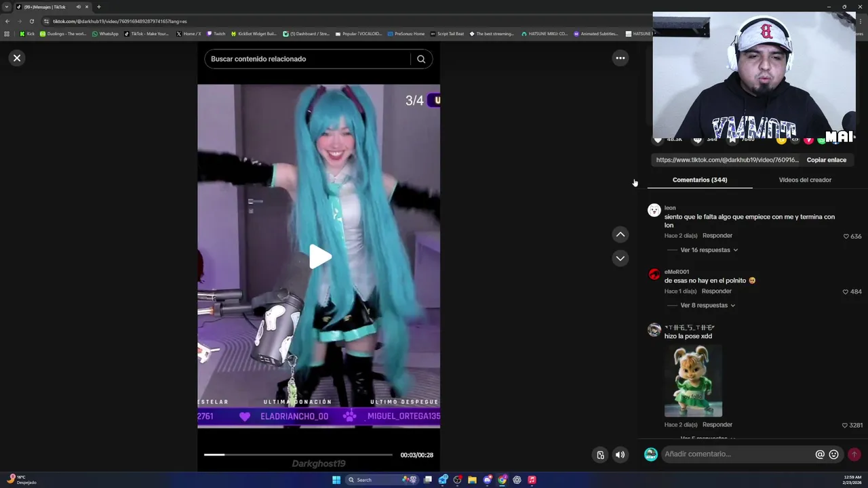The width and height of the screenshot is (868, 488).
Task: Open the Script Tail Beat bookmark
Action: (448, 34)
